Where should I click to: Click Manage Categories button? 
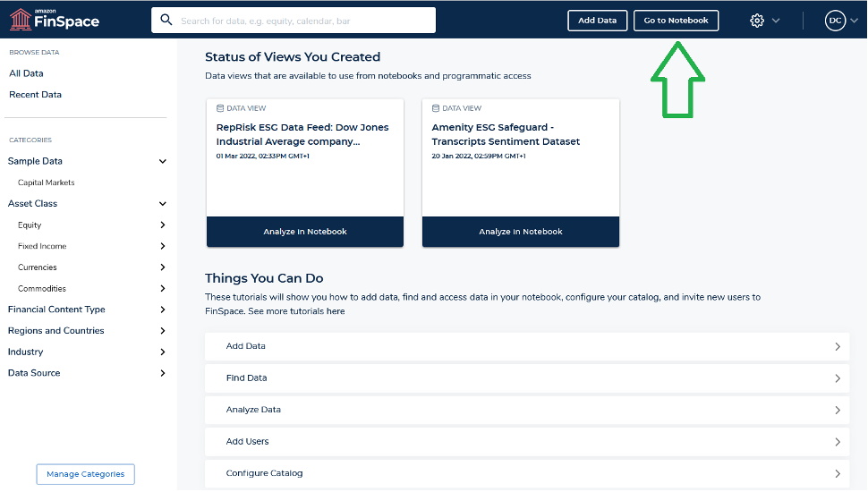pyautogui.click(x=85, y=474)
